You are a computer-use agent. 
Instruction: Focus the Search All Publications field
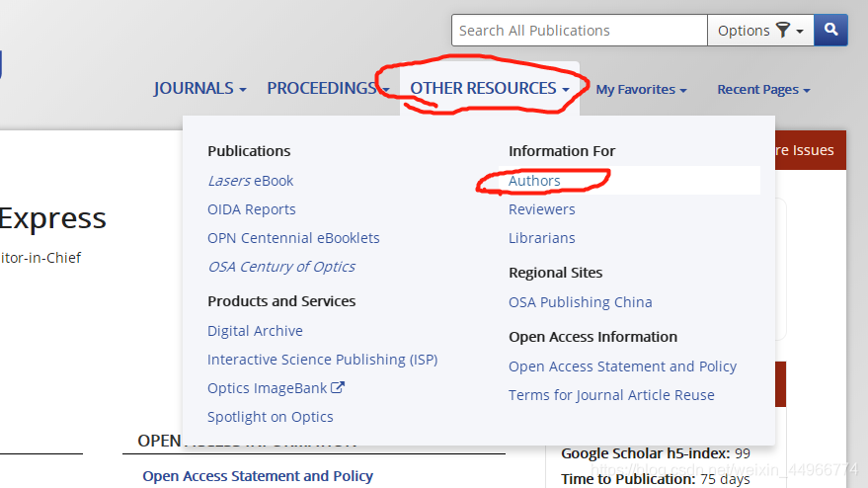[580, 30]
